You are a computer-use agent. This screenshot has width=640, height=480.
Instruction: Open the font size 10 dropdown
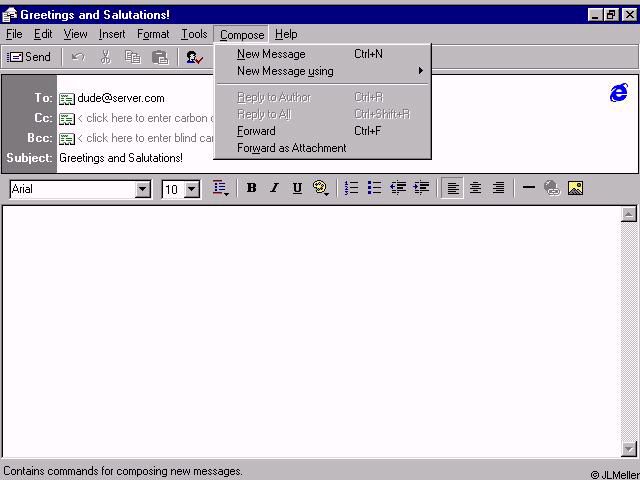[x=191, y=189]
